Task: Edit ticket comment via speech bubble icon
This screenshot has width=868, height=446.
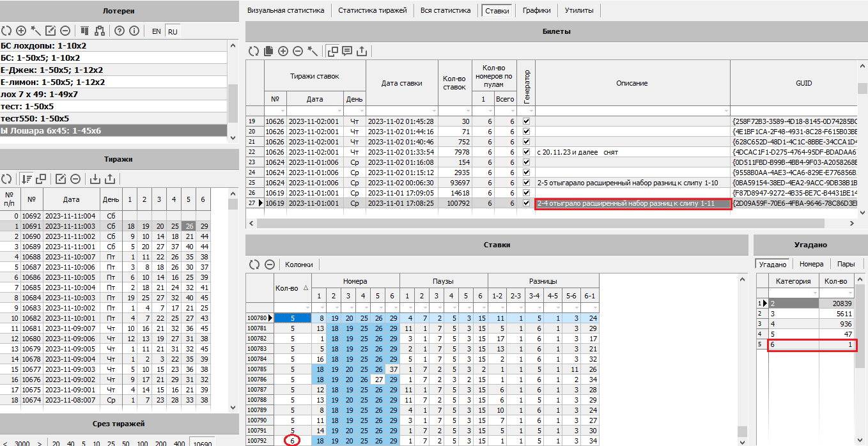Action: (x=347, y=51)
